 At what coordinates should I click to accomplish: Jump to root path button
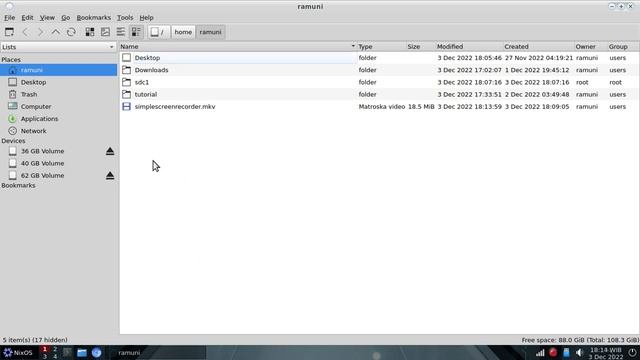tap(158, 32)
